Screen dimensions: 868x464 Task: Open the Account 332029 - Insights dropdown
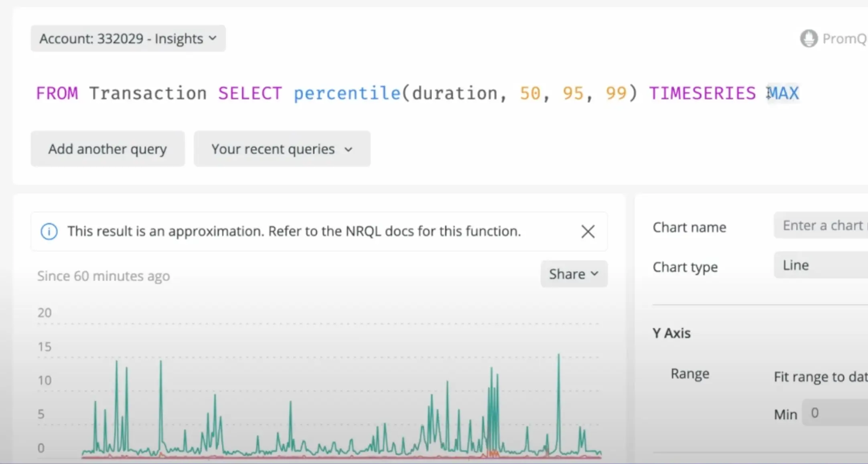pyautogui.click(x=128, y=39)
